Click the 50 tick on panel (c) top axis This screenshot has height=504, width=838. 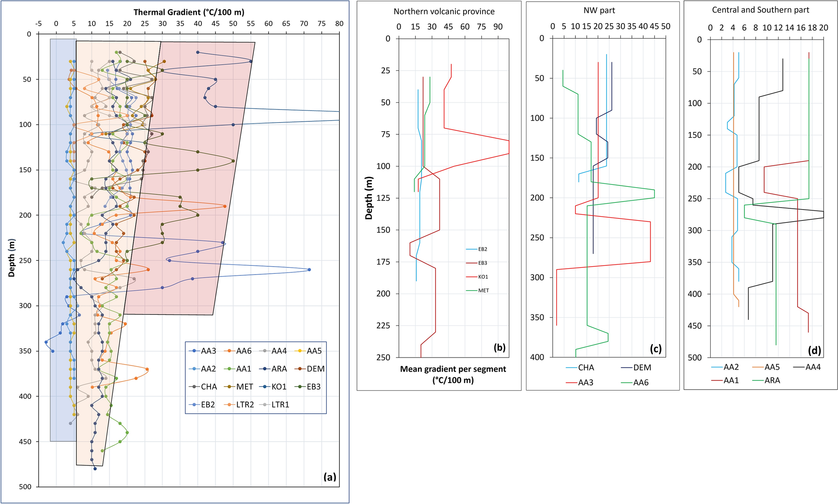point(666,26)
